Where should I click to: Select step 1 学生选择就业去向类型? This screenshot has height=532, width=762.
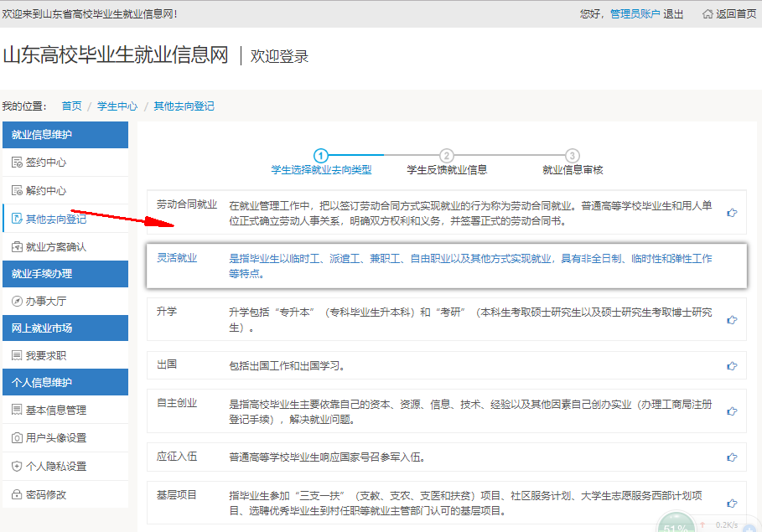pyautogui.click(x=320, y=156)
